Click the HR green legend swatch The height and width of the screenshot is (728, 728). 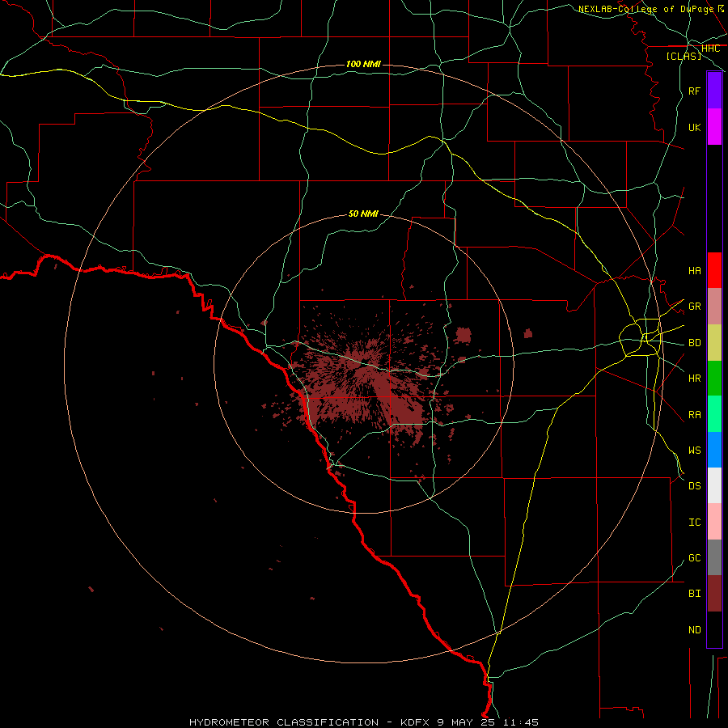pos(714,379)
